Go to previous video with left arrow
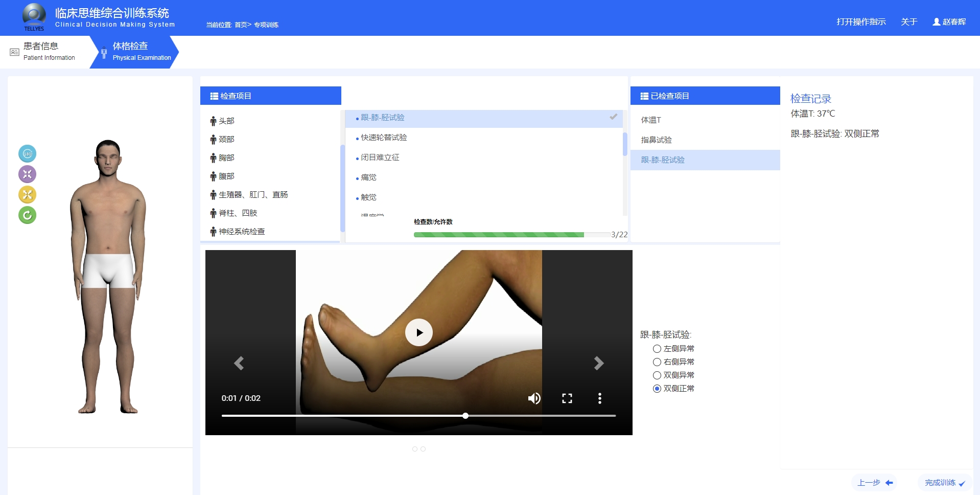Image resolution: width=980 pixels, height=495 pixels. [x=239, y=363]
